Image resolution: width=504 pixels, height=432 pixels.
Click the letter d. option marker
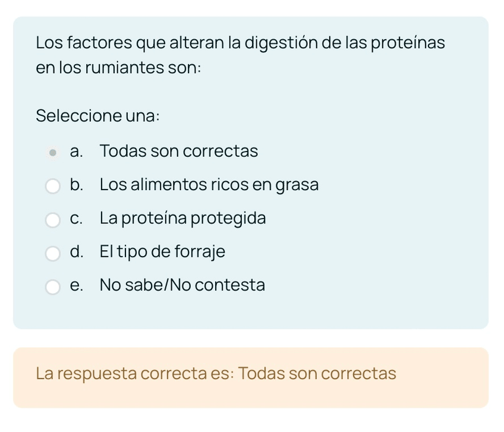(x=76, y=252)
